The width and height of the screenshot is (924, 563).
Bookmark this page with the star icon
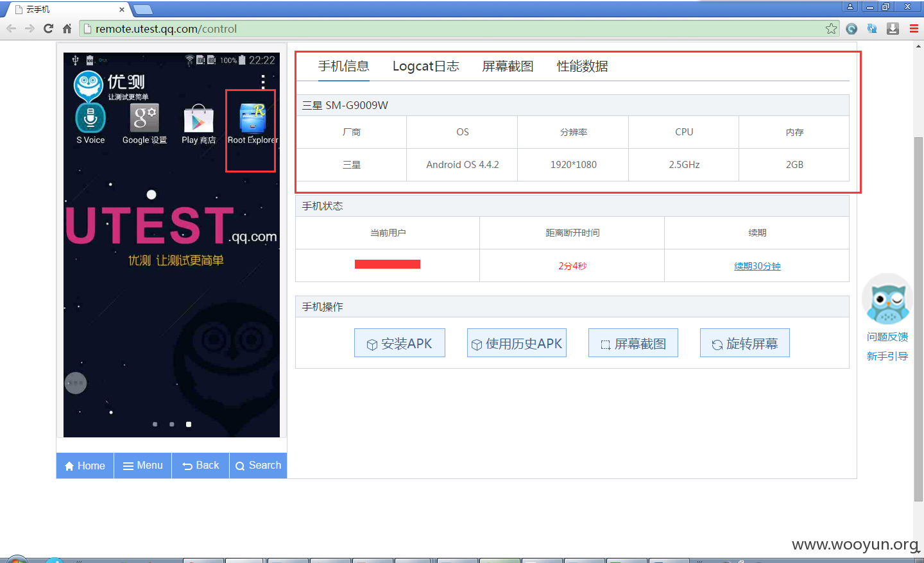[x=832, y=28]
